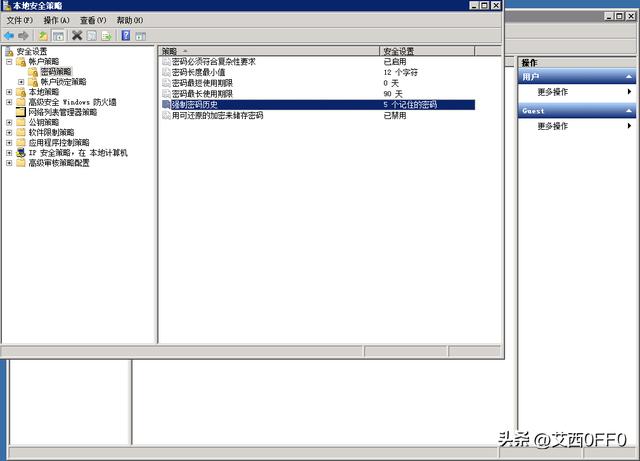
Task: Select 应用程序控制策略 in the tree
Action: coord(59,143)
